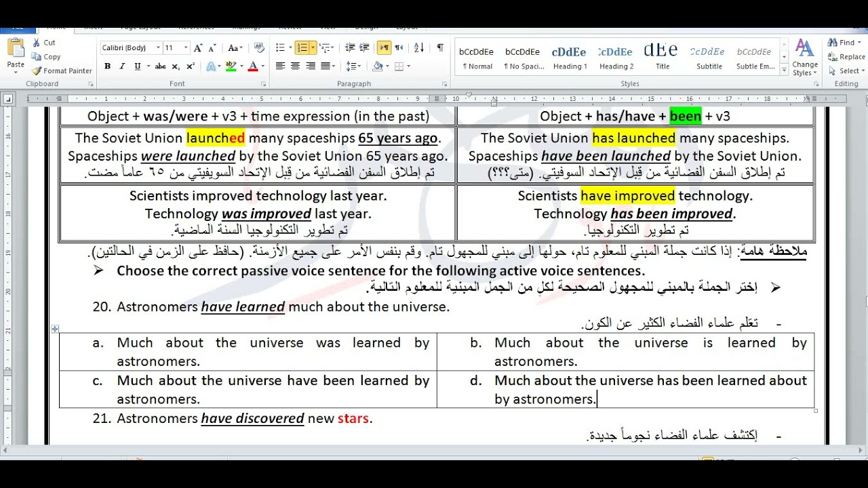The image size is (868, 488).
Task: Toggle Show/Hide paragraph marks
Action: tap(440, 48)
